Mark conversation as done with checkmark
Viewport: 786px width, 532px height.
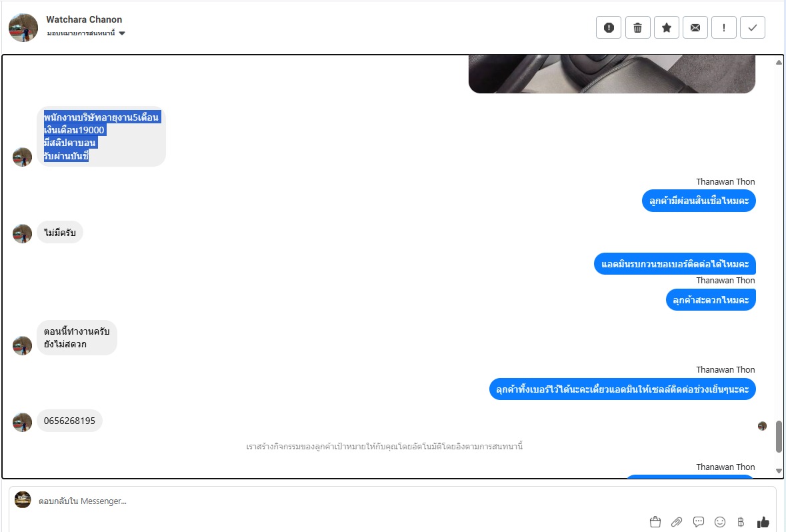(x=753, y=27)
